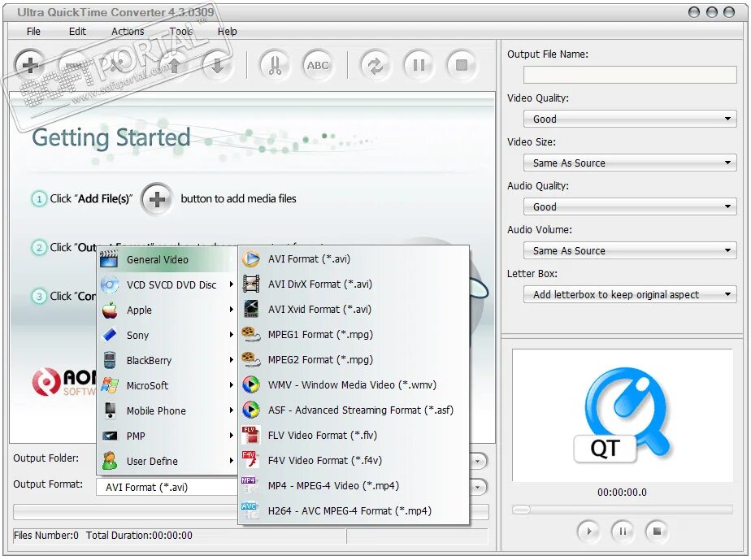Click the QT preview thumbnail
Image resolution: width=751 pixels, height=560 pixels.
(x=622, y=415)
